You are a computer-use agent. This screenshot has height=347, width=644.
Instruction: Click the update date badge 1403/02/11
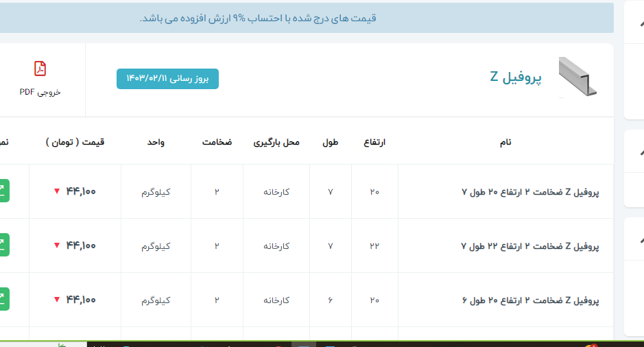(167, 79)
